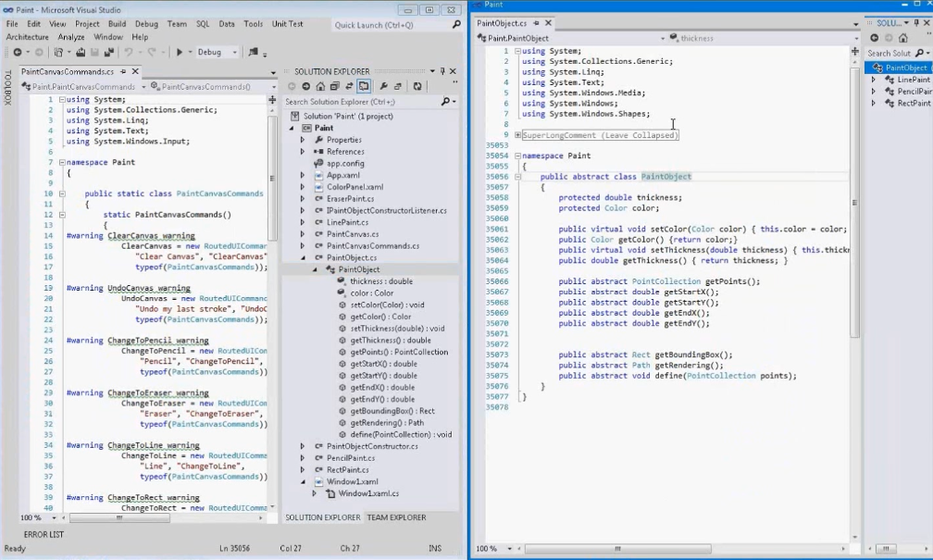Open PaintCanvasCommands() member dropdown

click(x=274, y=86)
